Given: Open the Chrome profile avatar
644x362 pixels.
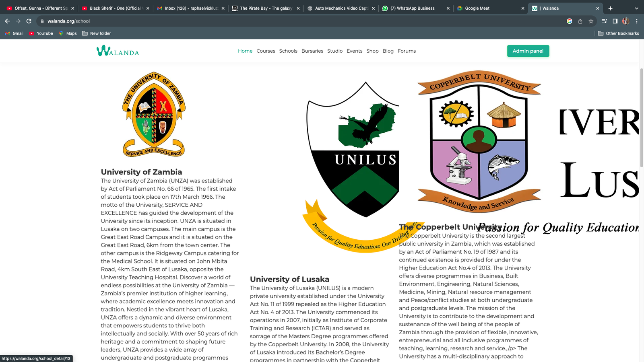Looking at the screenshot, I should pos(625,21).
